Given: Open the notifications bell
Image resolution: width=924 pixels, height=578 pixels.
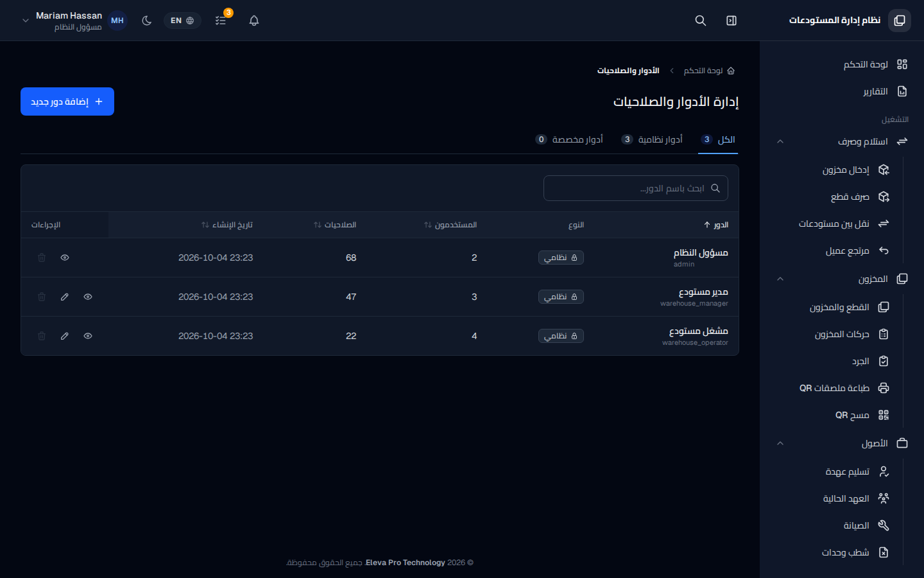Looking at the screenshot, I should 254,21.
